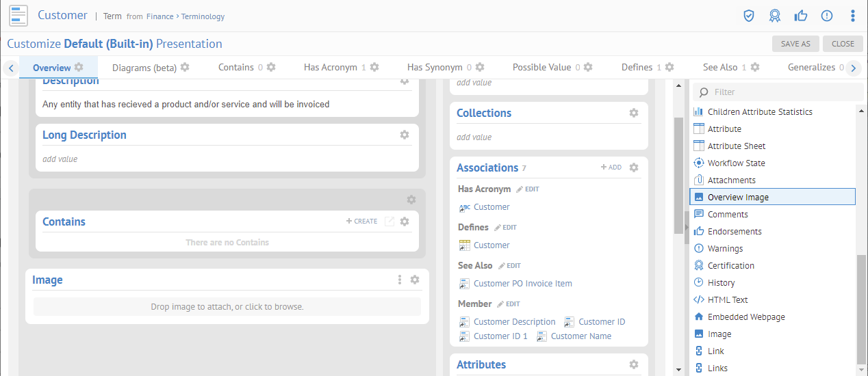868x376 pixels.
Task: Select the HTML Text widget item
Action: coord(728,300)
